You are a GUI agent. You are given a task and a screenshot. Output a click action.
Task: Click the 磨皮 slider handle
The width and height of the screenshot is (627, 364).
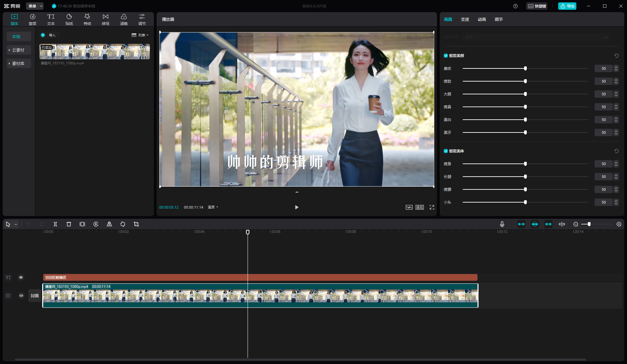(x=525, y=68)
